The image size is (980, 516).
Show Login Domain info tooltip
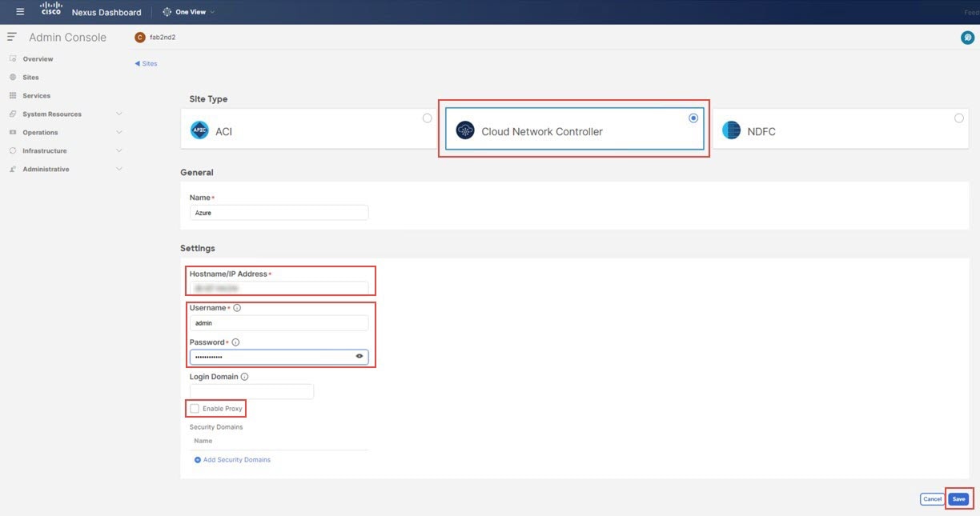pyautogui.click(x=244, y=377)
